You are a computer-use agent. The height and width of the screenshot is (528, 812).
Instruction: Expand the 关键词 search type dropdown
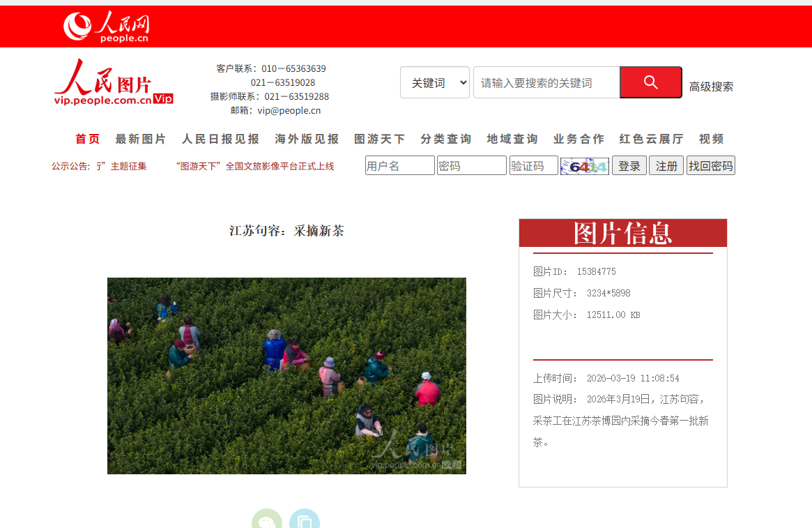[x=435, y=82]
